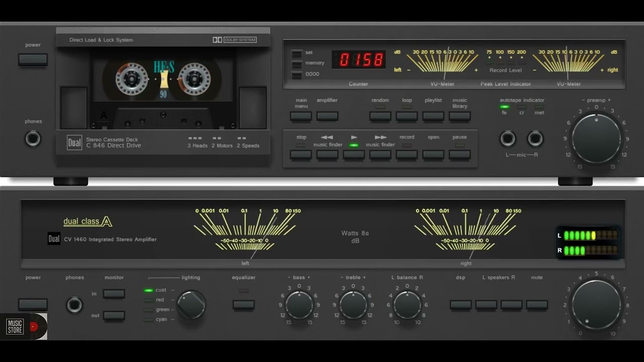This screenshot has width=644, height=362.
Task: Toggle the monitor out button
Action: coord(114,316)
